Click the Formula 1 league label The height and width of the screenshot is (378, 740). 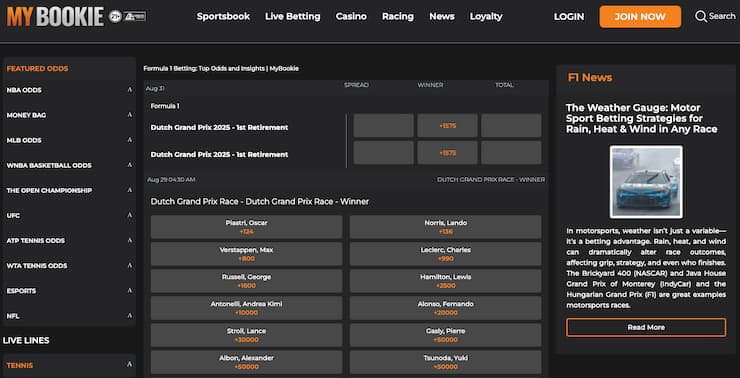pos(165,106)
